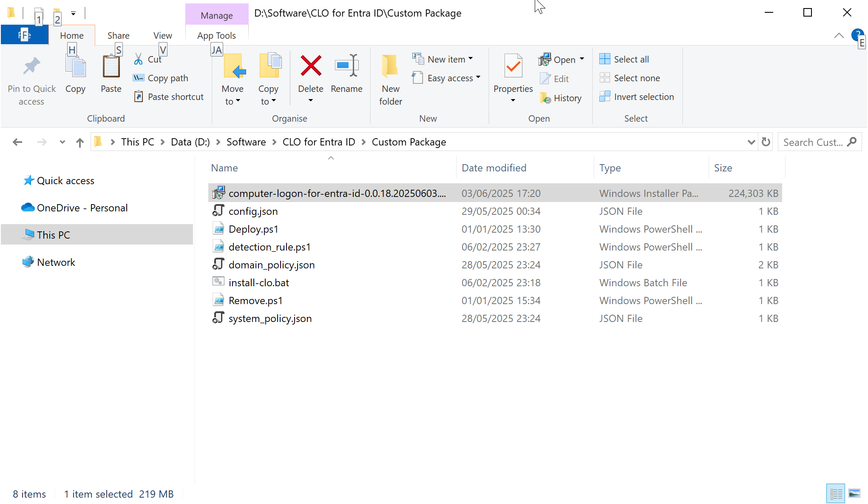The width and height of the screenshot is (868, 504).
Task: Switch to the Share ribbon tab
Action: [118, 36]
